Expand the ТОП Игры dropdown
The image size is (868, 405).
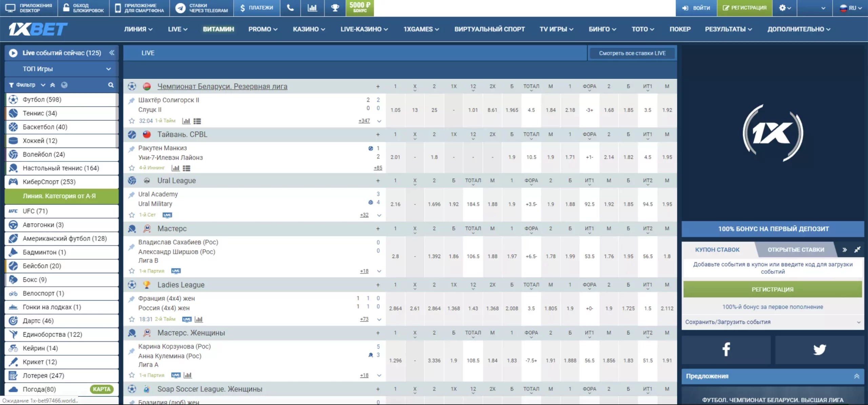pos(108,69)
